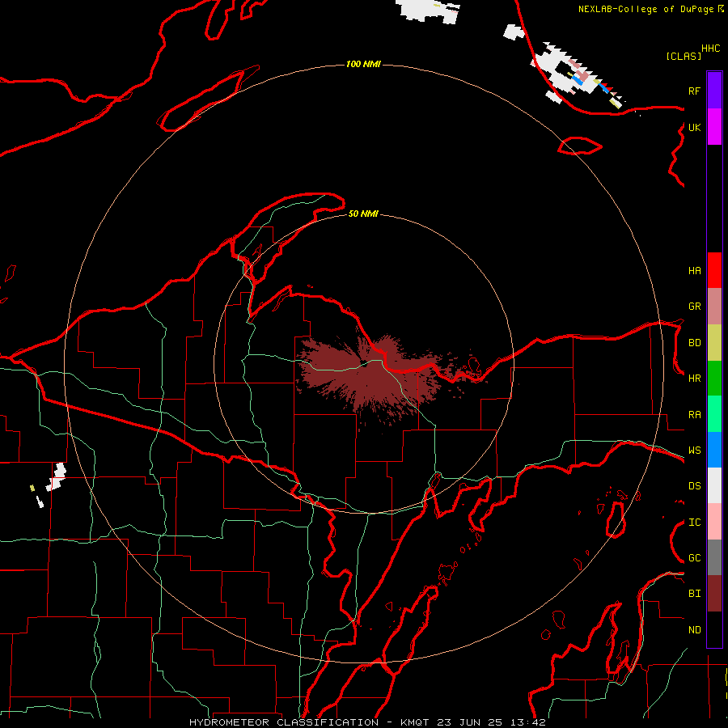Click the magenta UK legend color swatch
Viewport: 728px width, 728px height.
click(714, 127)
